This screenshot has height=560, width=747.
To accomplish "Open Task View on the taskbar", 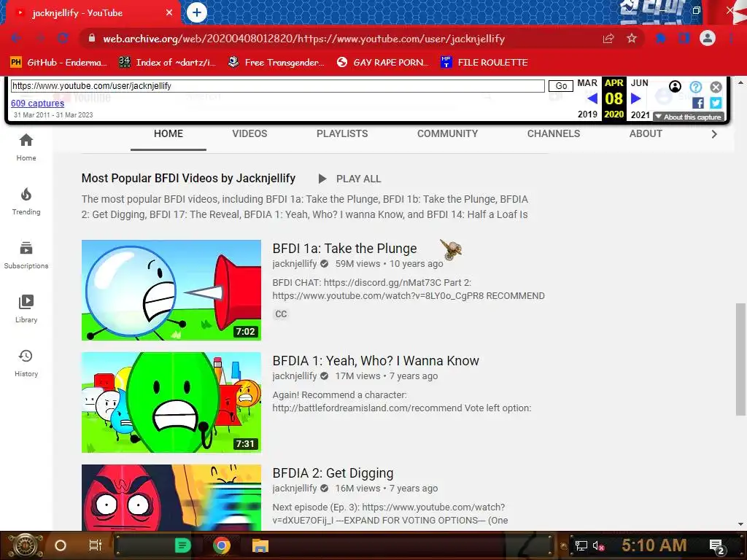I will 96,545.
